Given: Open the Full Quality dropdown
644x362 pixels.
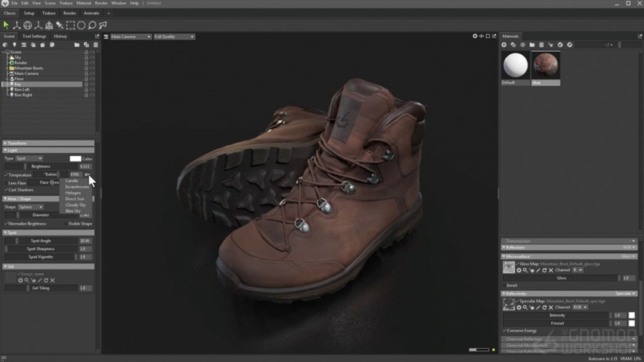Looking at the screenshot, I should click(174, 36).
